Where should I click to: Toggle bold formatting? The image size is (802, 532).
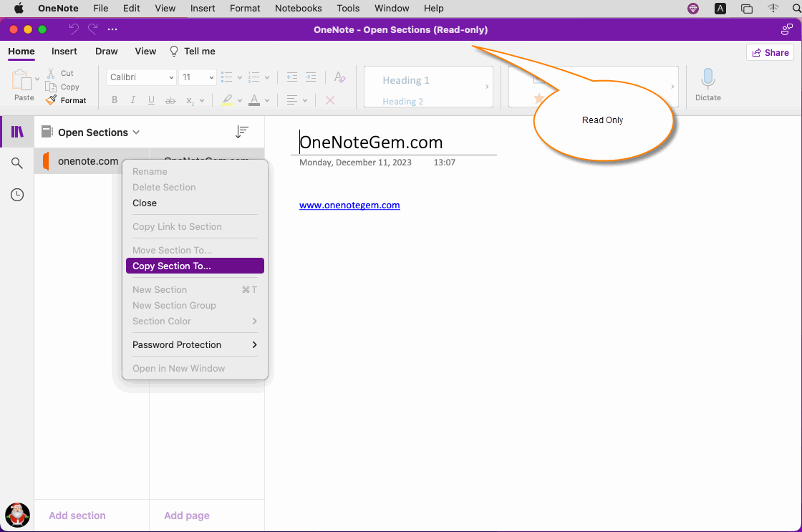click(x=115, y=100)
